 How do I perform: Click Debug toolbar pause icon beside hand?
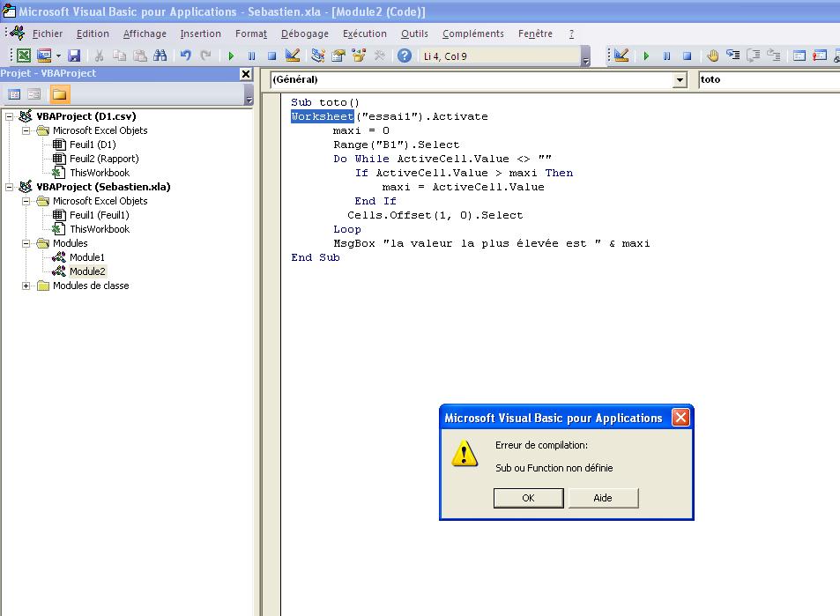[x=666, y=56]
